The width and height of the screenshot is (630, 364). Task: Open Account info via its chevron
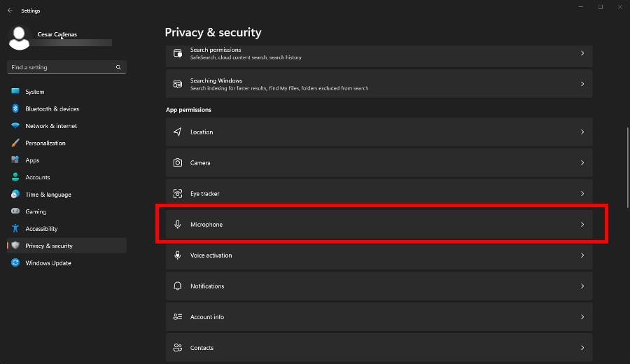pos(582,317)
